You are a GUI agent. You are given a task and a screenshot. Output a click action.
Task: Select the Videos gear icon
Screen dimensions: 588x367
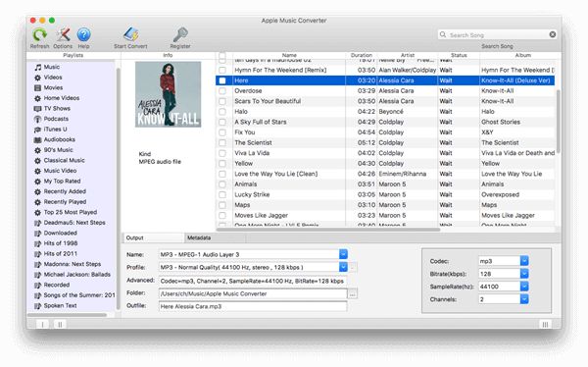[38, 78]
